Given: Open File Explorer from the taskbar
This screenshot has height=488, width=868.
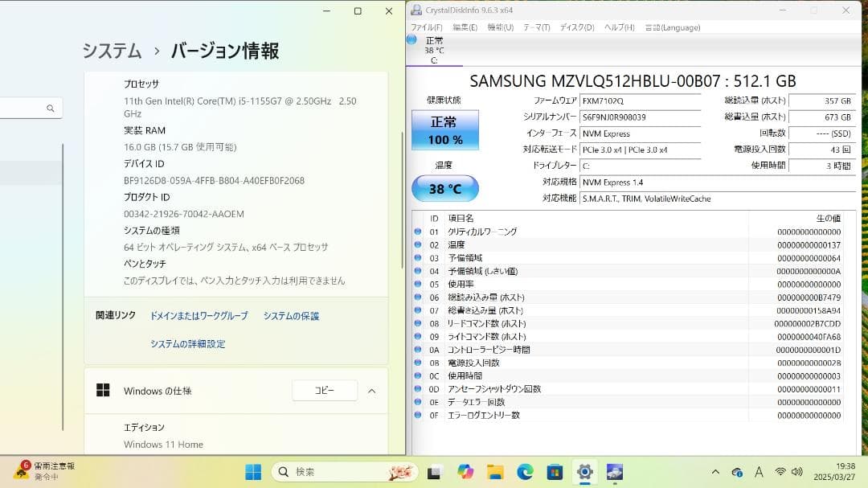Looking at the screenshot, I should [x=495, y=472].
